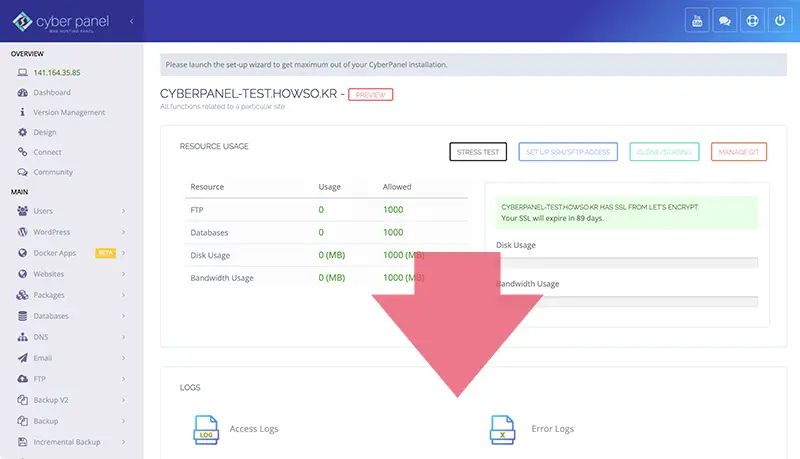Click the FTP allowed value 1000
Image resolution: width=800 pixels, height=459 pixels.
point(393,210)
